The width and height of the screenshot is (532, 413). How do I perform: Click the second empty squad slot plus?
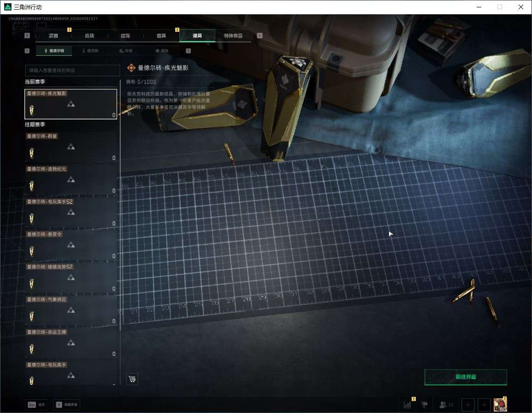pos(484,405)
